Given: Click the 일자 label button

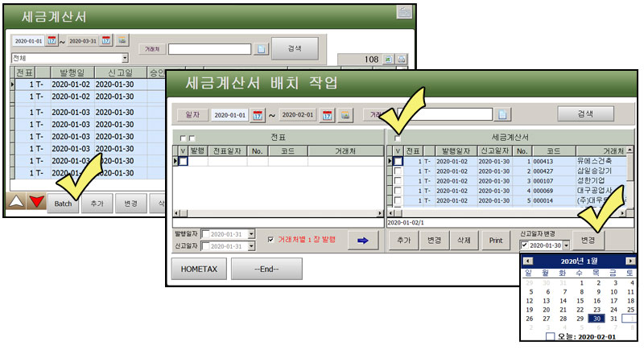Looking at the screenshot, I should click(x=192, y=115).
